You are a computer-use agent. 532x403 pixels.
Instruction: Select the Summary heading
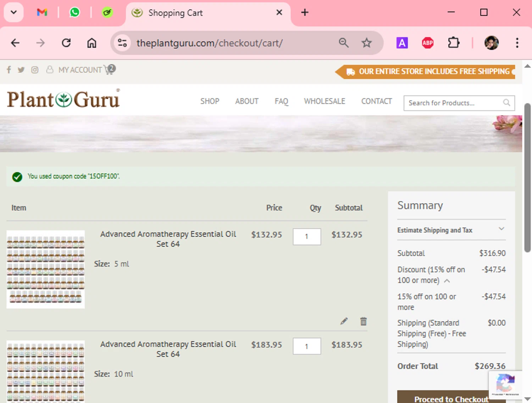click(420, 205)
